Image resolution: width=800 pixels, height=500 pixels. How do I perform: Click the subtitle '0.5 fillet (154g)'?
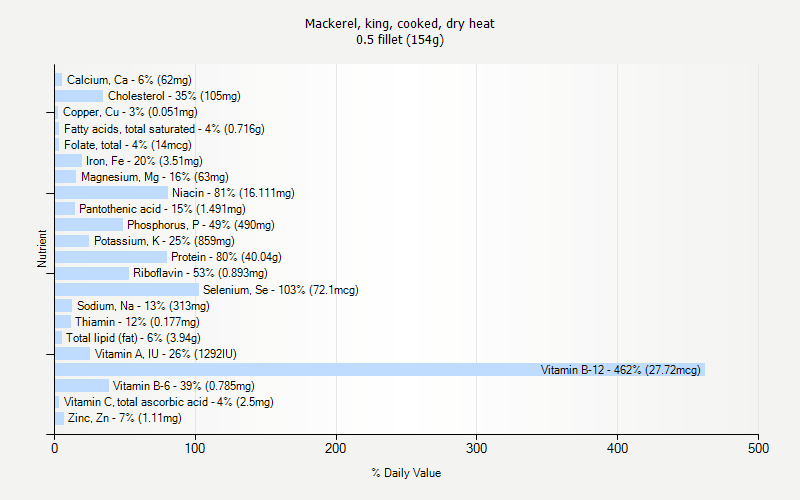point(399,40)
